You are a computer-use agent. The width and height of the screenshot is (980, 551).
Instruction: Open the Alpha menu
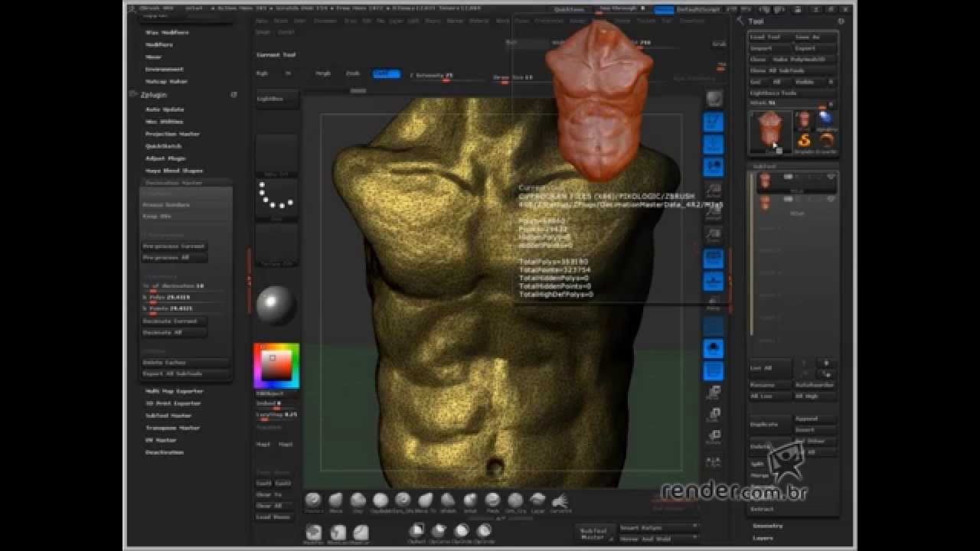coord(262,21)
